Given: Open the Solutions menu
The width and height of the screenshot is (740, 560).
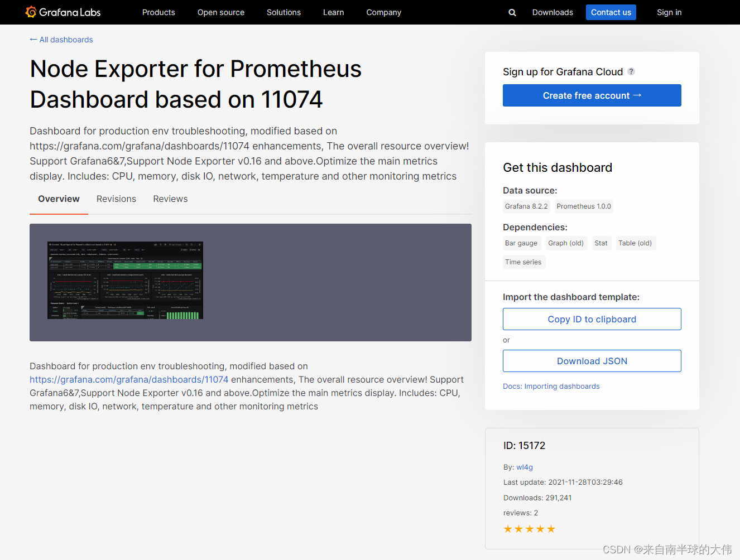Looking at the screenshot, I should coord(283,12).
